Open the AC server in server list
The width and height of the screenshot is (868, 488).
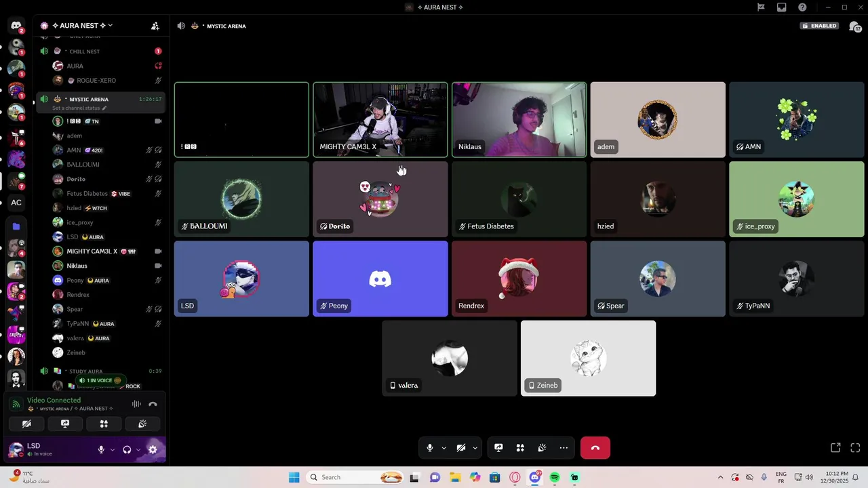pyautogui.click(x=16, y=203)
